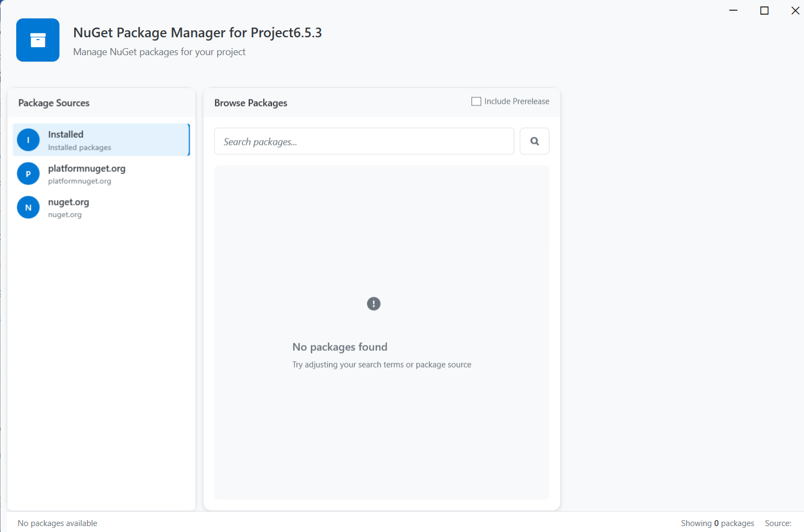Image resolution: width=804 pixels, height=532 pixels.
Task: Click the 'Package Sources' panel header
Action: pos(54,103)
